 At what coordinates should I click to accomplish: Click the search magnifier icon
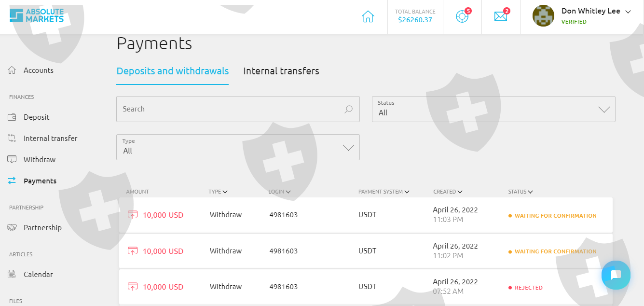tap(348, 109)
